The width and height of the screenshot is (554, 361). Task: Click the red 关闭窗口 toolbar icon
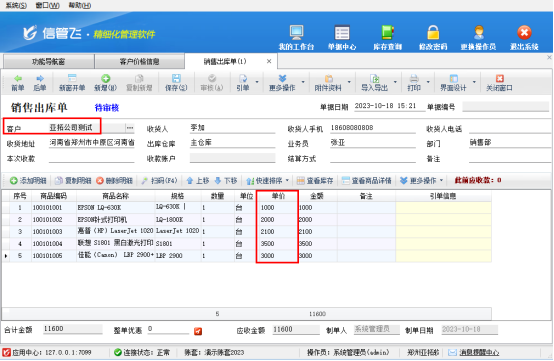pos(499,78)
